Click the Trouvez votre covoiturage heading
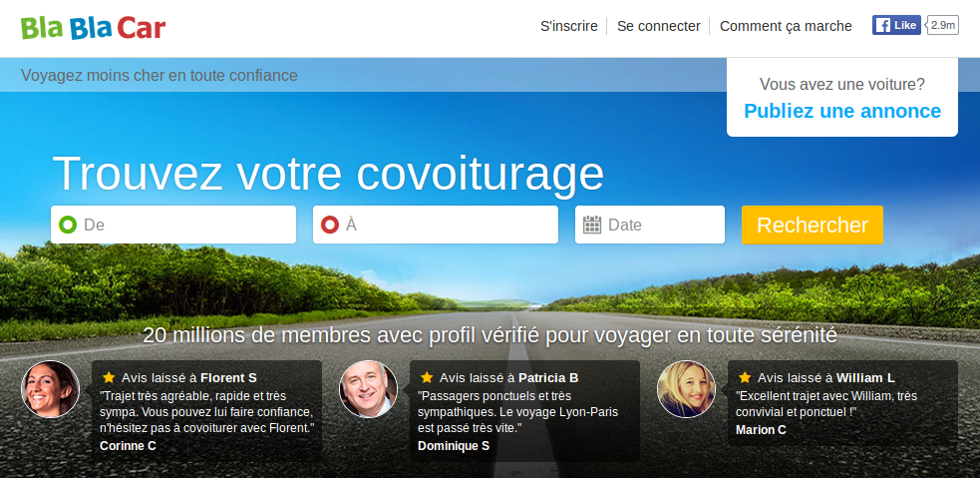This screenshot has width=980, height=478. click(328, 174)
